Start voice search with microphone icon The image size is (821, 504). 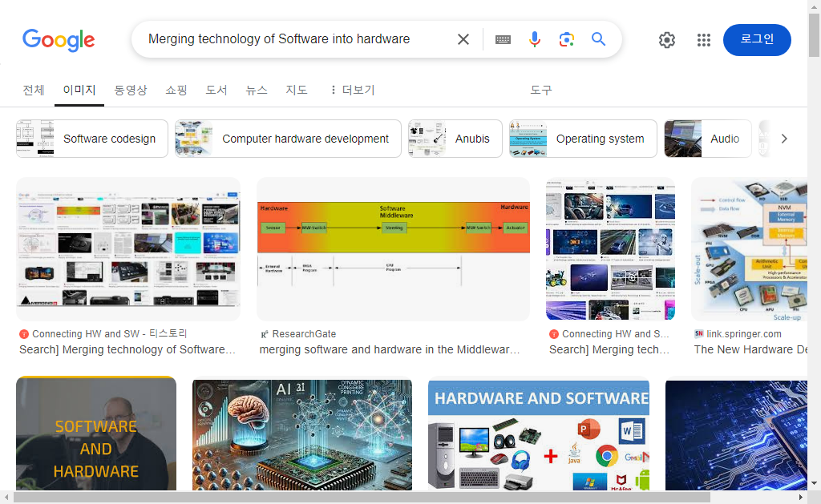(534, 39)
